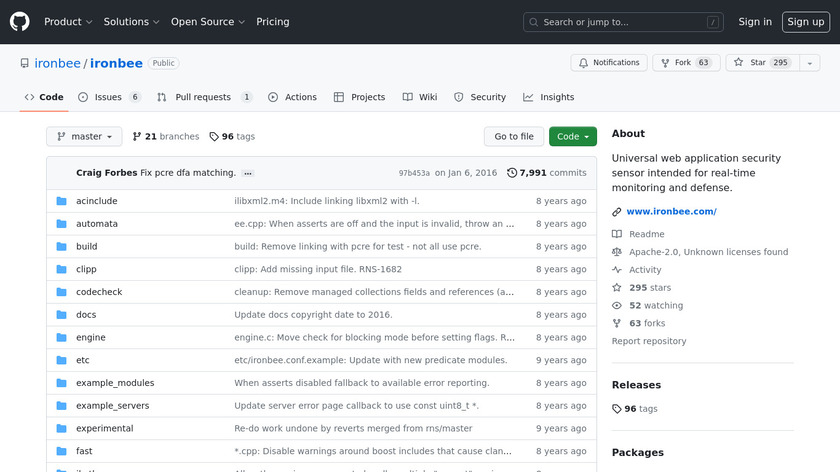
Task: Click the Sign in link
Action: coord(755,22)
